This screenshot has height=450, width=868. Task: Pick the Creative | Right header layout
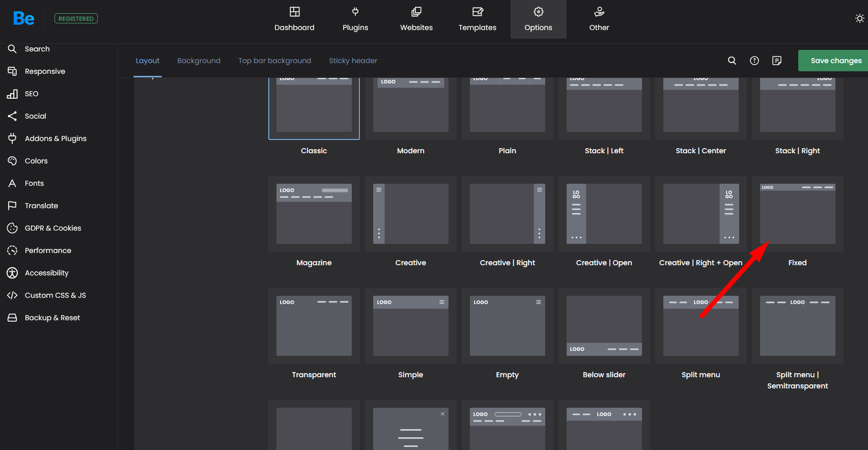(508, 214)
